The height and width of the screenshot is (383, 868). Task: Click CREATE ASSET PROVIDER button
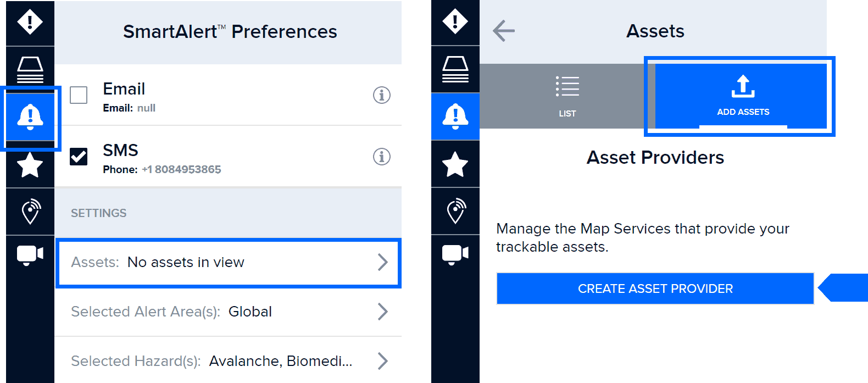pyautogui.click(x=655, y=288)
